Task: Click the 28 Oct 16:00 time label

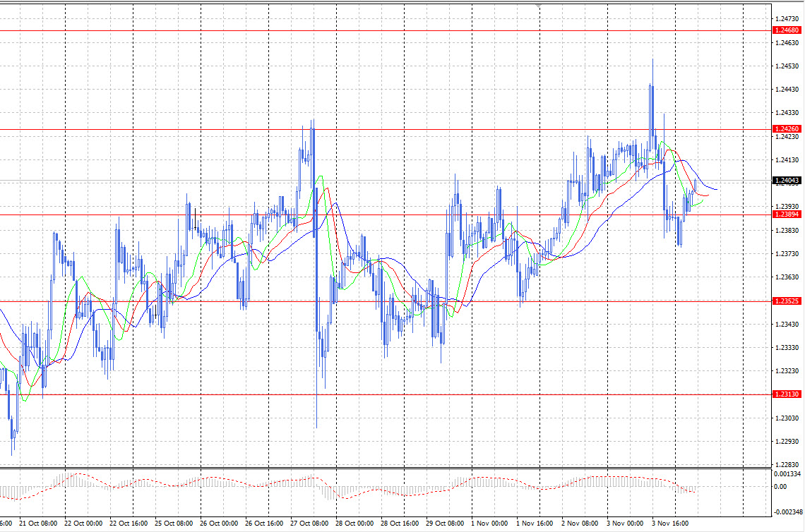Action: tap(400, 524)
